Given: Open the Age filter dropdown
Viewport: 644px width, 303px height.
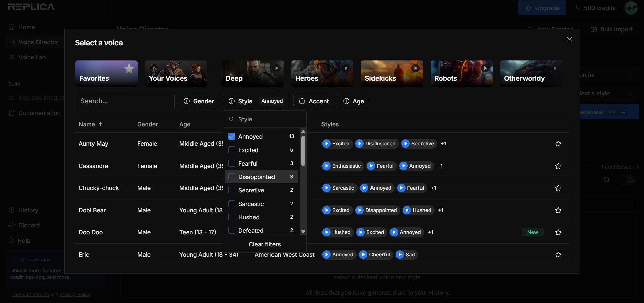Looking at the screenshot, I should [353, 101].
